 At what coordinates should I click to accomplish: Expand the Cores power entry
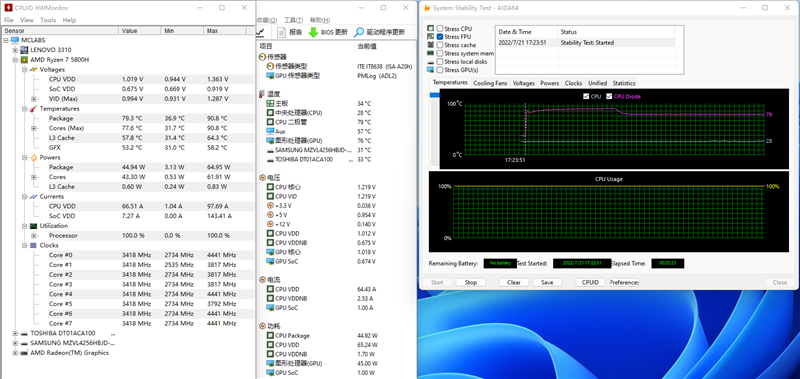34,177
